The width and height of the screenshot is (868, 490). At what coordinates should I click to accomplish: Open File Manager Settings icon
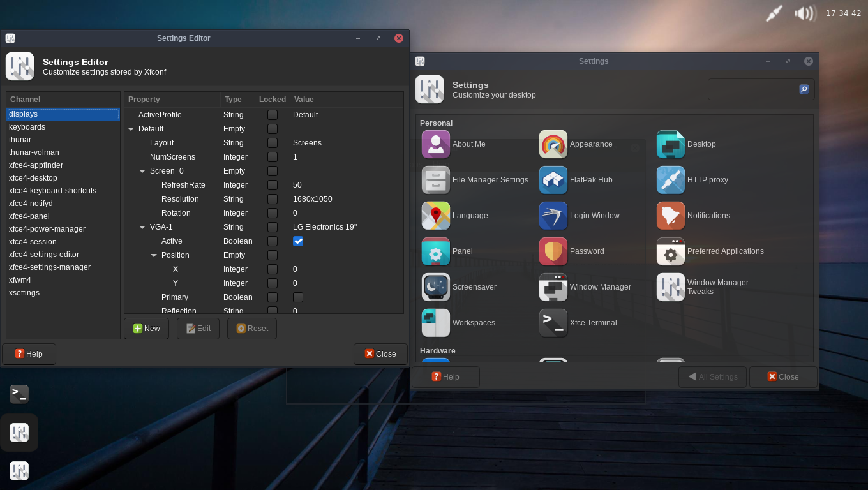pos(436,180)
